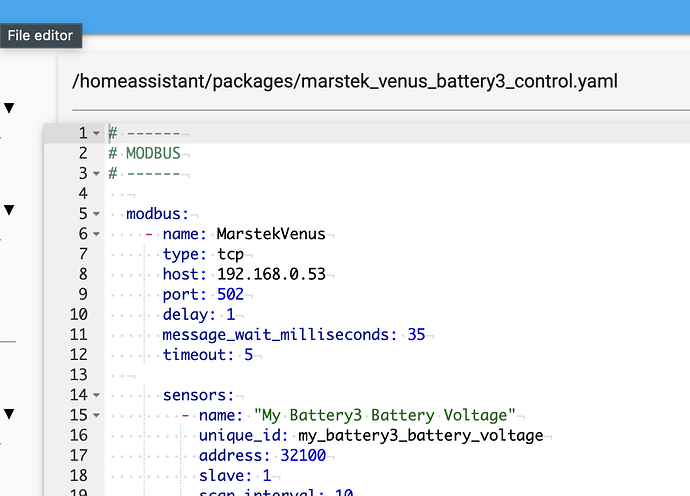
Task: Collapse the fold arrow on line 6
Action: tap(96, 234)
